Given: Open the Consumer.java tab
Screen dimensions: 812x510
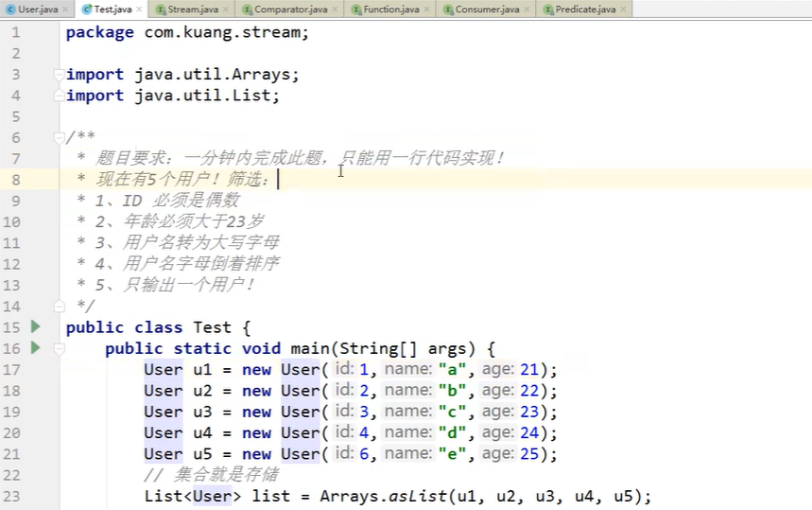Looking at the screenshot, I should (487, 9).
